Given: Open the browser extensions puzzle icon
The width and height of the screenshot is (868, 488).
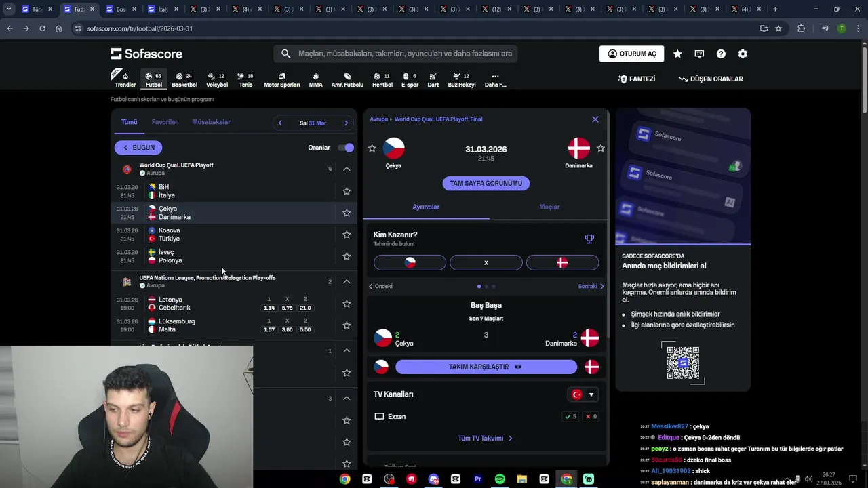Looking at the screenshot, I should tap(801, 28).
